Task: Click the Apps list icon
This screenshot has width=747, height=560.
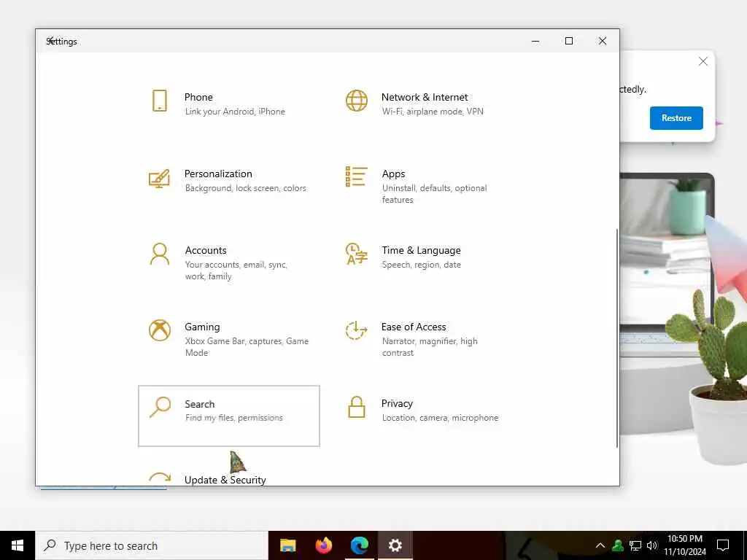Action: (x=356, y=176)
